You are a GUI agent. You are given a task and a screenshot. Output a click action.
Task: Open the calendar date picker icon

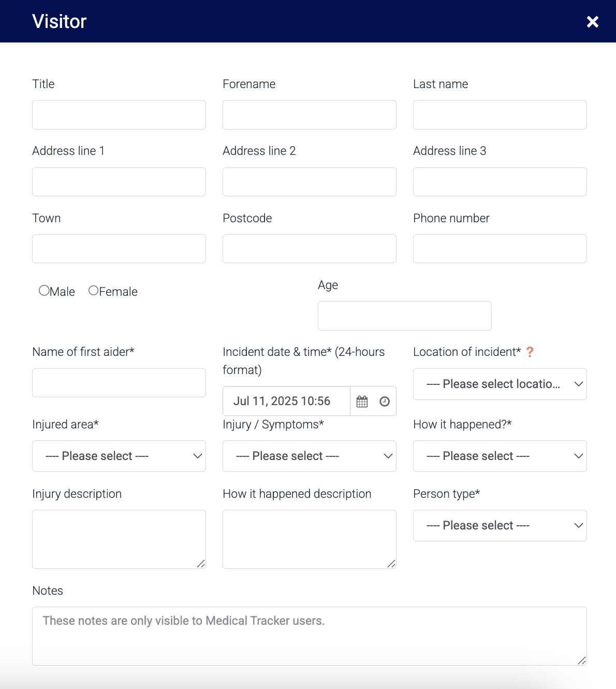point(362,401)
